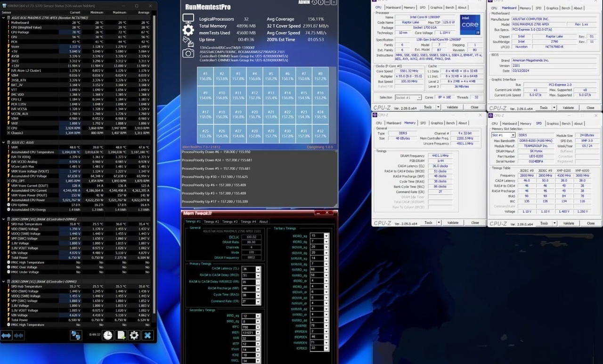
Task: Click Close button in CPU-Z SPD window
Action: point(591,223)
